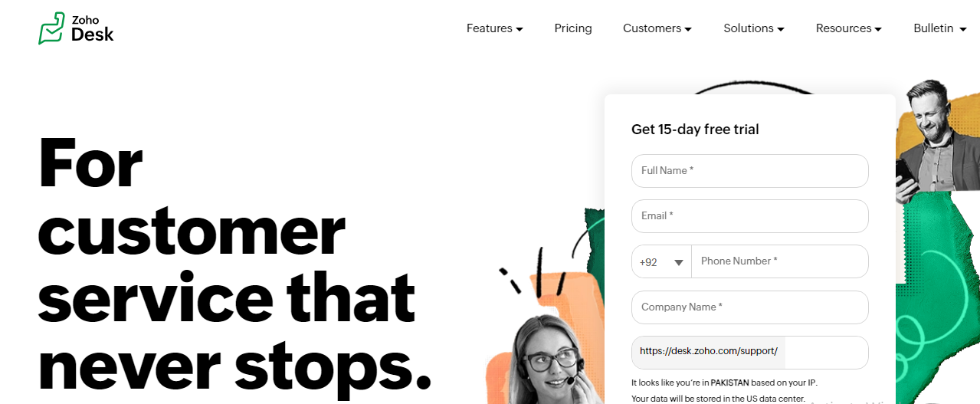Open the Features dropdown menu
The image size is (980, 404).
[x=494, y=28]
